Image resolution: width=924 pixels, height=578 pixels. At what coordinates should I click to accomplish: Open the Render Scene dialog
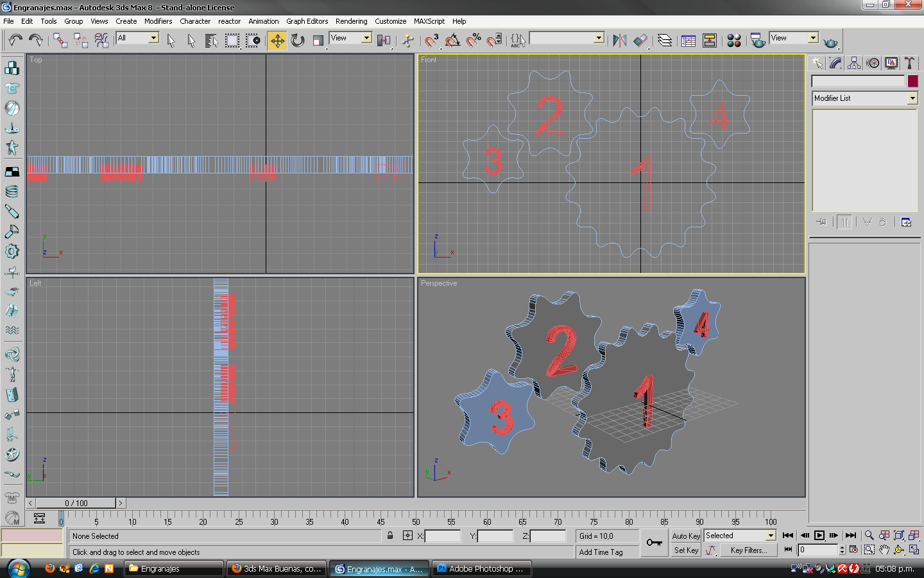pos(758,40)
